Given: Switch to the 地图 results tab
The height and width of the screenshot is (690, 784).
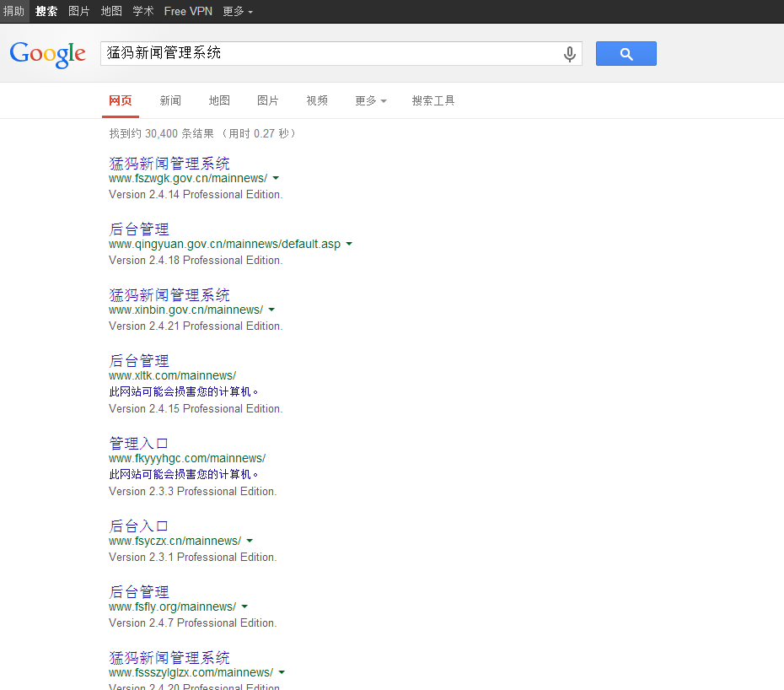Looking at the screenshot, I should pyautogui.click(x=219, y=100).
